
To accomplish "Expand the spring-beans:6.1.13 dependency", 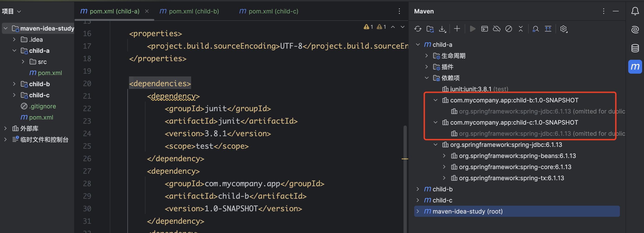I will coord(444,156).
